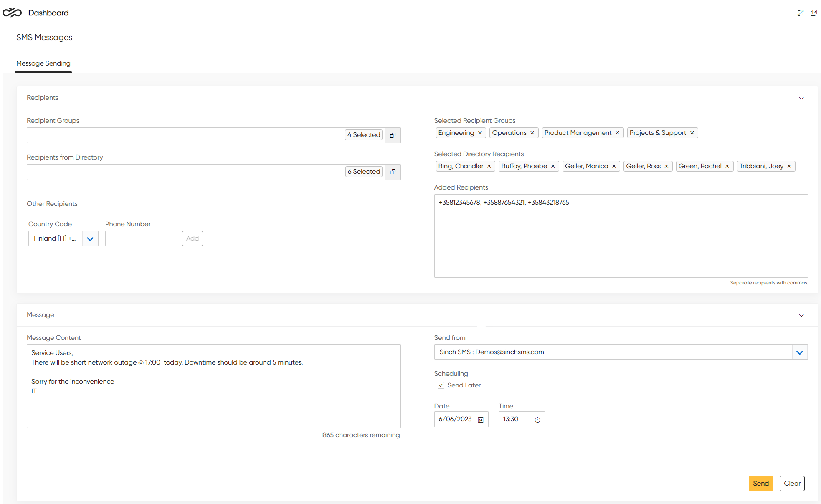
Task: Remove Geller, Monica recipient tag
Action: [614, 166]
